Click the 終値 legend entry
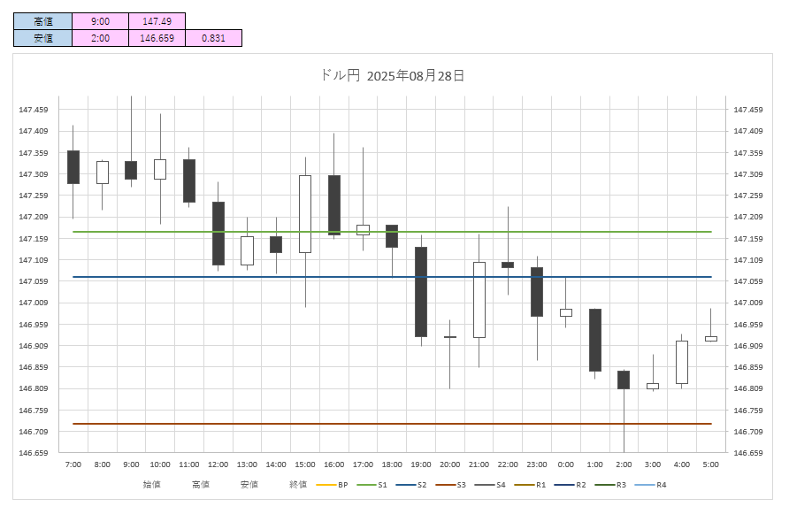The width and height of the screenshot is (812, 522). pos(298,485)
